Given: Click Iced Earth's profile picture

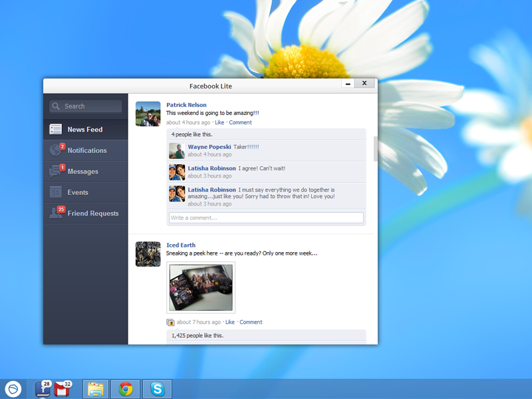Looking at the screenshot, I should coord(148,254).
